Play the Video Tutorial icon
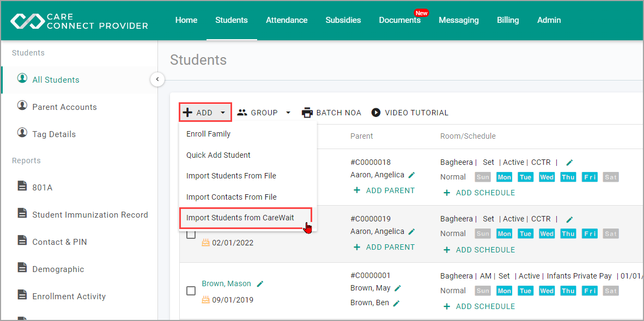This screenshot has width=644, height=321. pyautogui.click(x=376, y=112)
